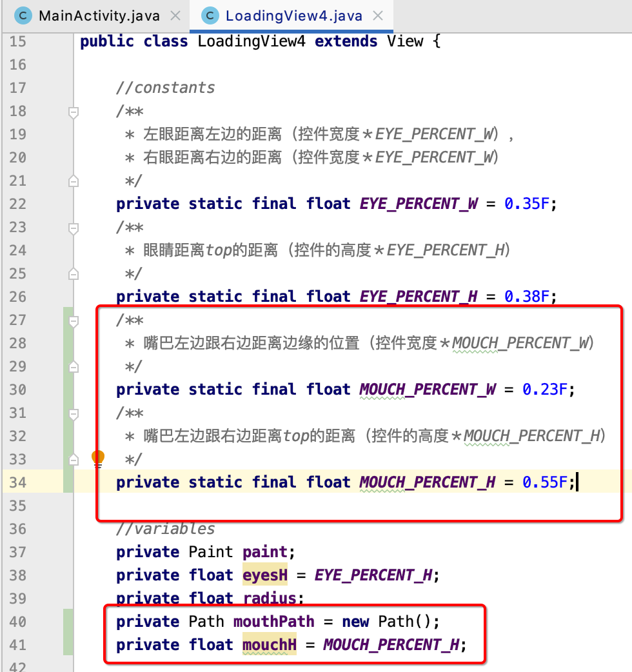Click the View superclass on line 15
Viewport: 632px width, 672px height.
405,41
